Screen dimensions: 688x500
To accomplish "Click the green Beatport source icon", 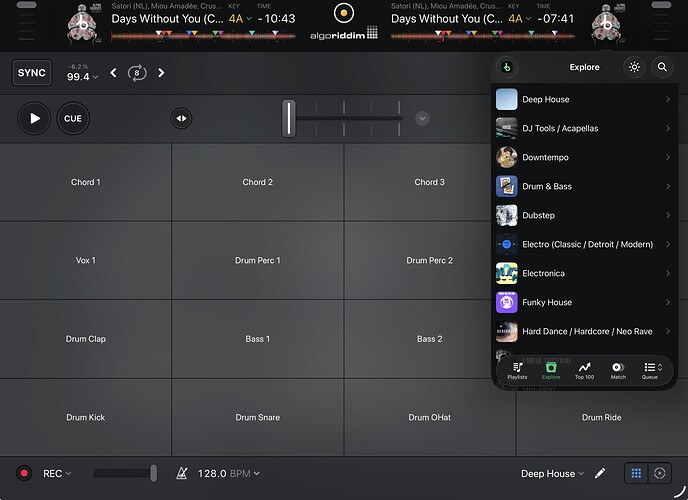I will coord(507,68).
